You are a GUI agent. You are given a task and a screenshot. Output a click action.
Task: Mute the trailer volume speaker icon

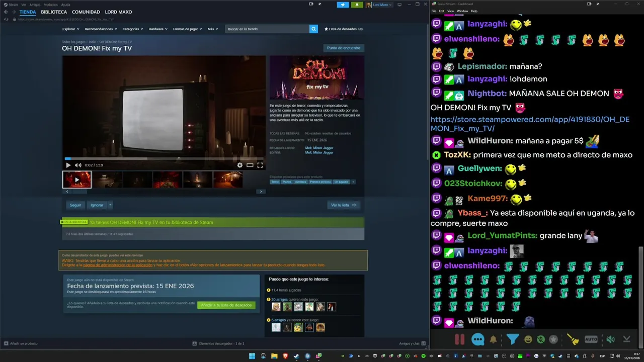click(x=78, y=165)
